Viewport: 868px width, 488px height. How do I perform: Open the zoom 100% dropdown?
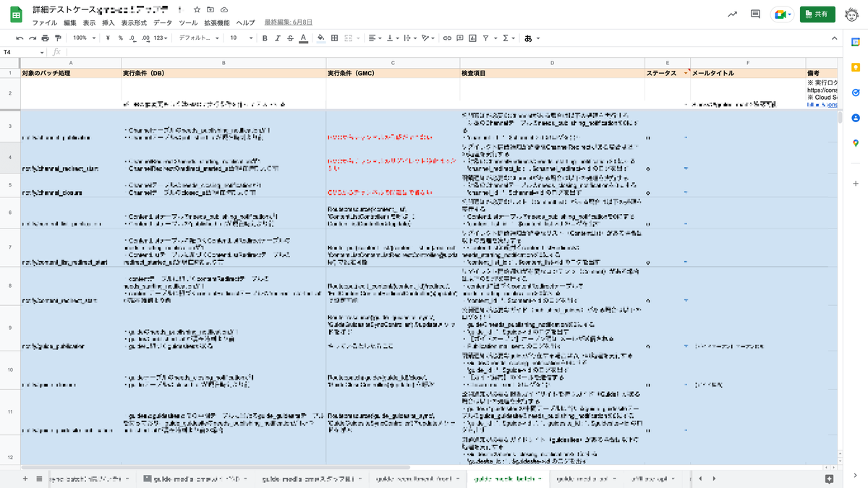(82, 38)
